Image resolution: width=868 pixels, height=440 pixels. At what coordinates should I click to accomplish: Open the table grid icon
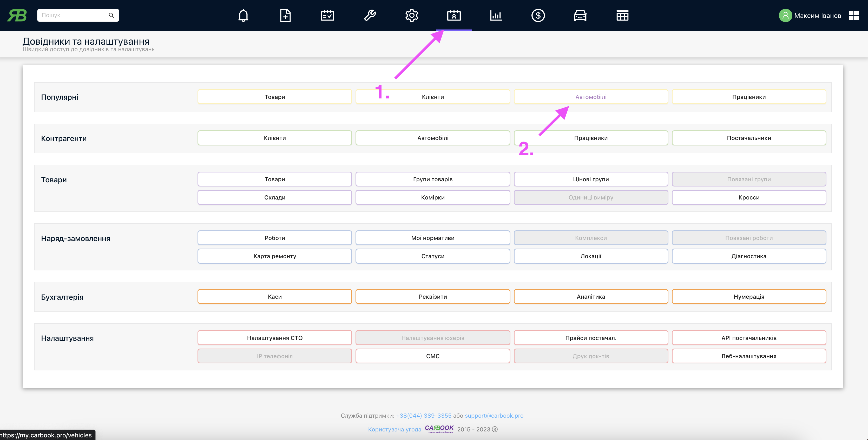tap(622, 16)
